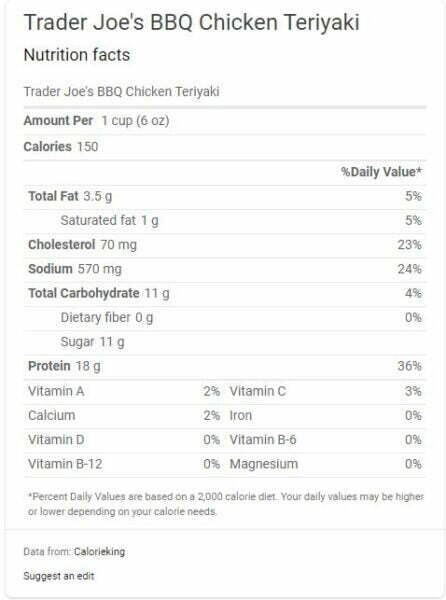The width and height of the screenshot is (446, 600).
Task: Select the Total Carbohydrate 11 g row
Action: click(225, 293)
